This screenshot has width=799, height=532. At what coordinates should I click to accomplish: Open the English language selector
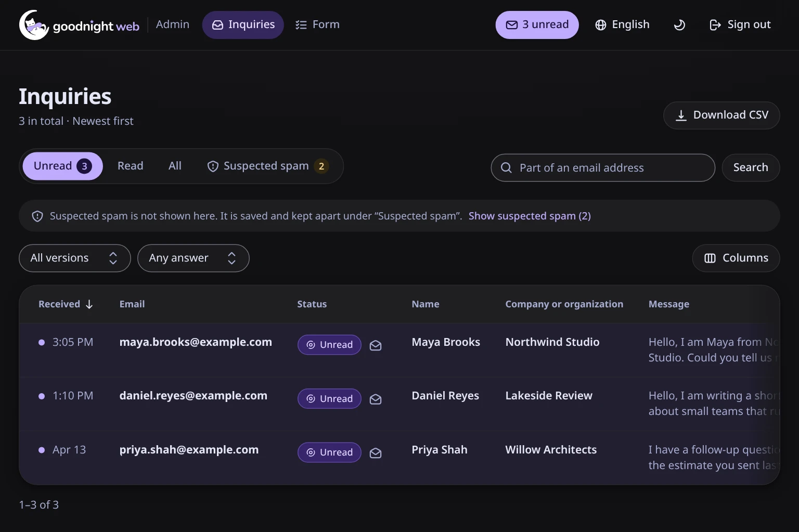pos(622,25)
